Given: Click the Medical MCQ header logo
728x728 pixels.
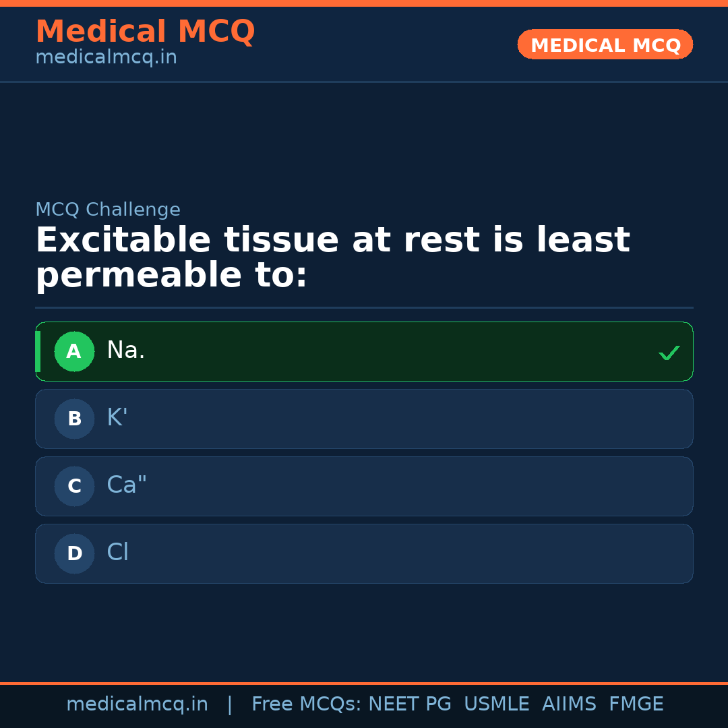Looking at the screenshot, I should coord(145,31).
